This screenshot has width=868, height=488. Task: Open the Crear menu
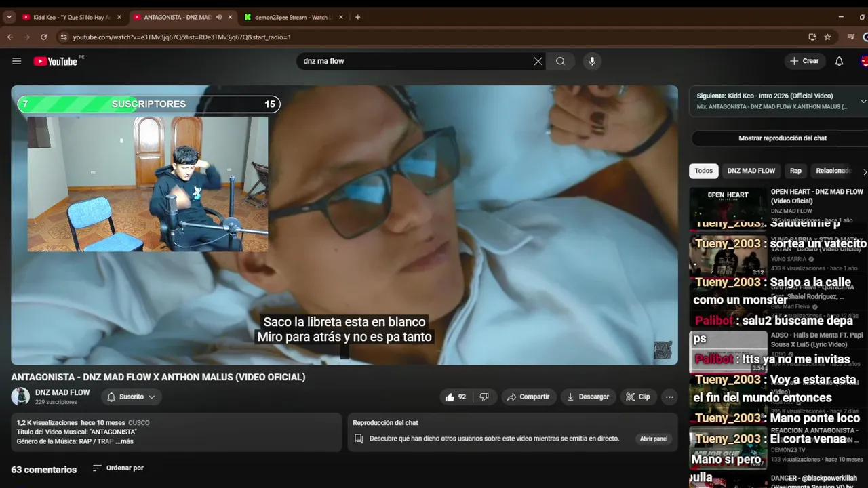tap(805, 61)
